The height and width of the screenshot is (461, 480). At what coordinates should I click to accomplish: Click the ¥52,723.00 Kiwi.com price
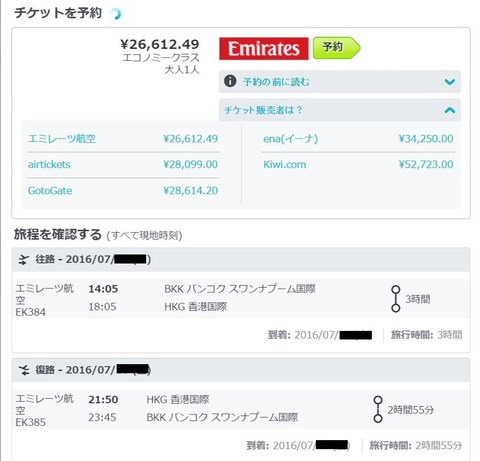[426, 164]
